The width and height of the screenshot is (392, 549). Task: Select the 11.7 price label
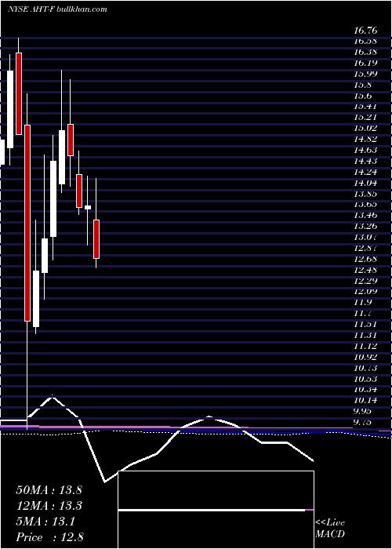point(362,314)
